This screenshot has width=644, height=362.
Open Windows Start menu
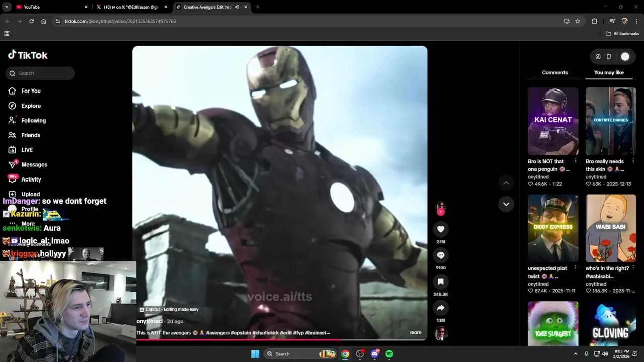(x=255, y=354)
